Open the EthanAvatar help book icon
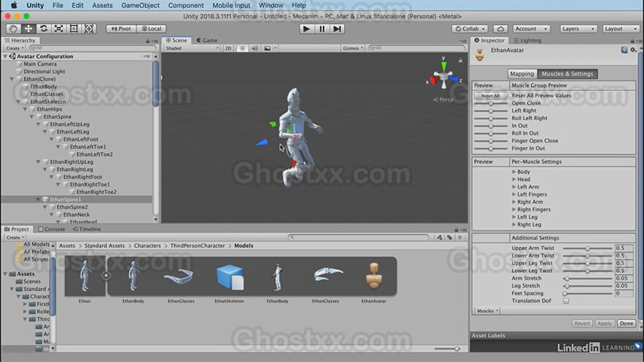 624,50
